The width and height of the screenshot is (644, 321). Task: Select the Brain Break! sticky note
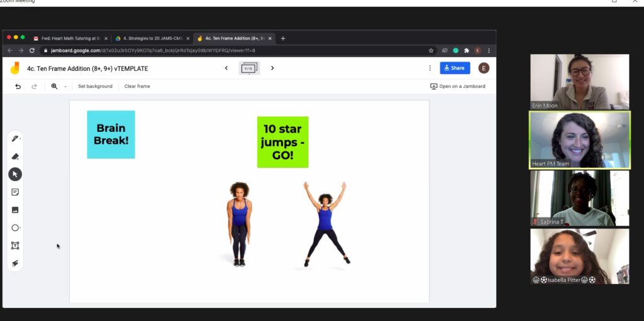pos(111,134)
